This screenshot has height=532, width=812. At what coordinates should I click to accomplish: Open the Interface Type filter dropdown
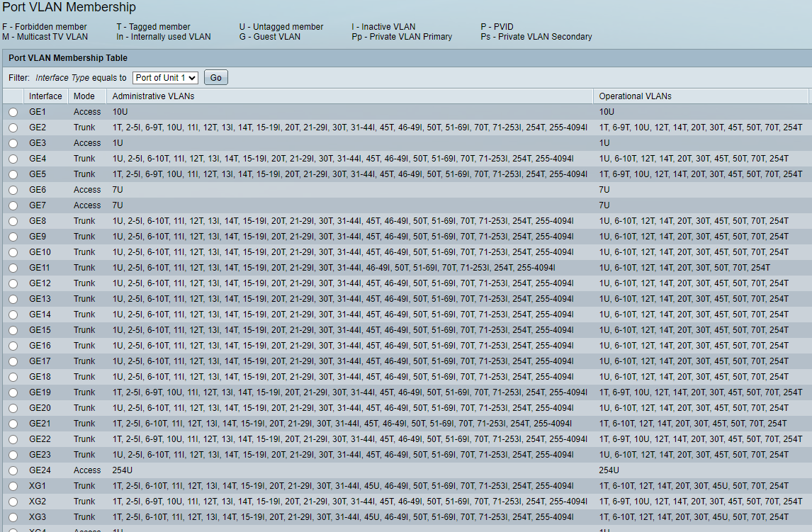coord(165,78)
